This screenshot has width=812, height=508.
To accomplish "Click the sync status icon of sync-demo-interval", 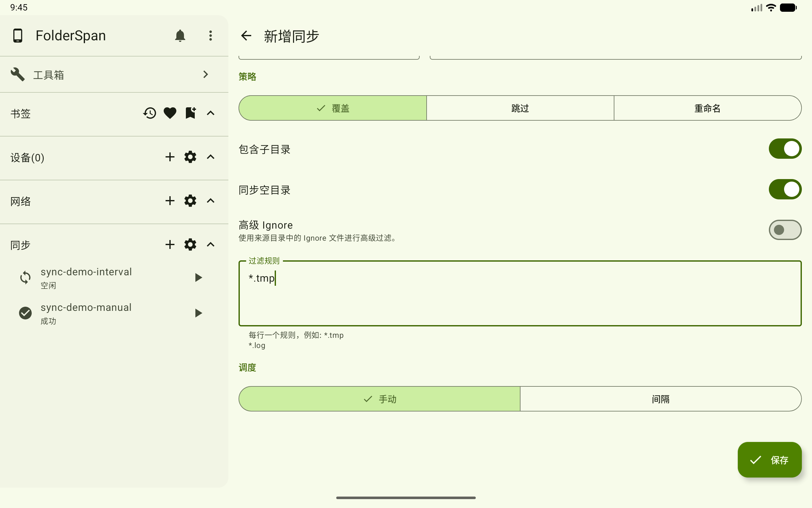I will point(25,277).
